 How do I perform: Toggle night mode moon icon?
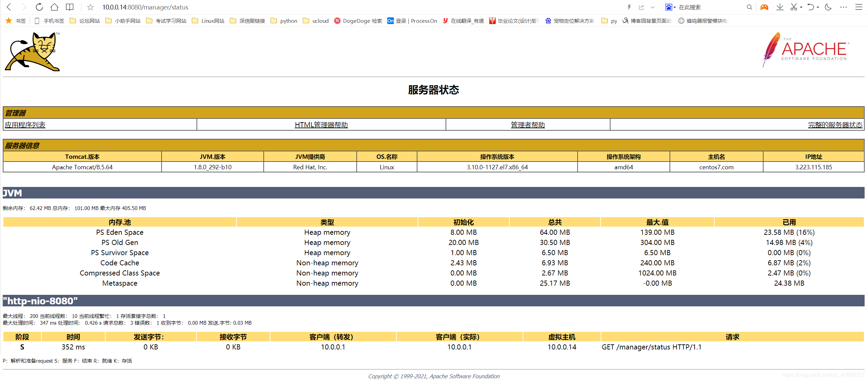pyautogui.click(x=828, y=7)
